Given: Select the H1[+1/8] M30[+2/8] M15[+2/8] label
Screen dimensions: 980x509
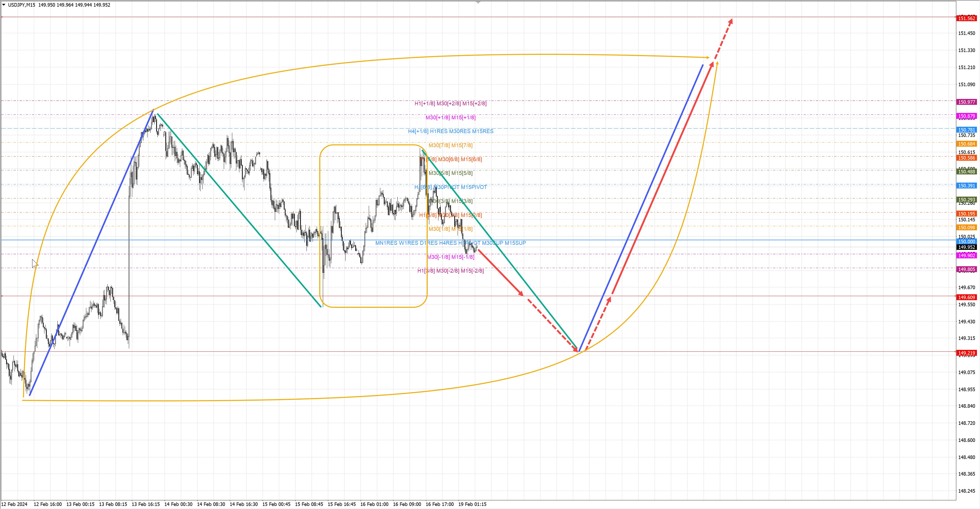Looking at the screenshot, I should click(450, 103).
